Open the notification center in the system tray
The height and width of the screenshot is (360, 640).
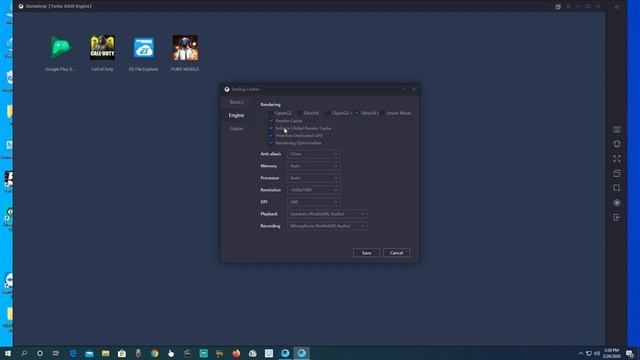pos(630,353)
